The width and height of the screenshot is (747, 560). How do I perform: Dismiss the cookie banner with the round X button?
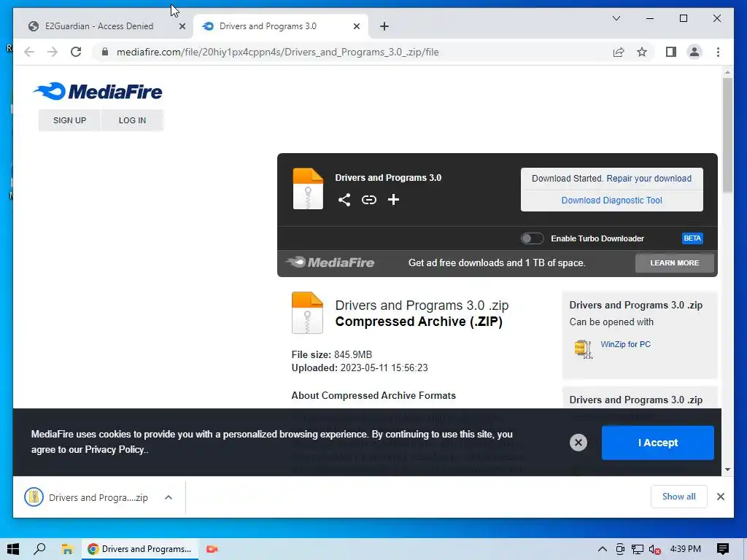pyautogui.click(x=578, y=443)
